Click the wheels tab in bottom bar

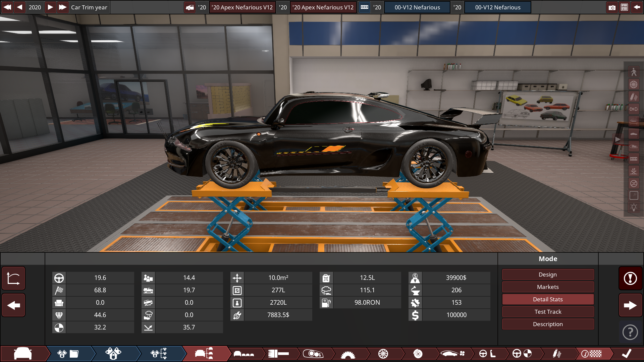[383, 354]
